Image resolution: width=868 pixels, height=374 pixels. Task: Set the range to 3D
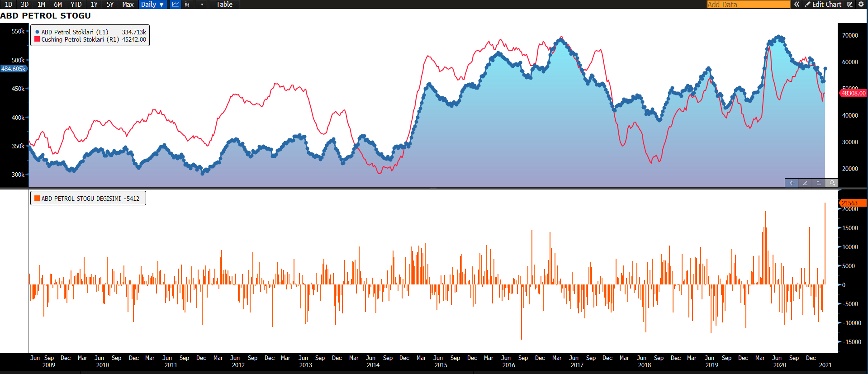(25, 5)
